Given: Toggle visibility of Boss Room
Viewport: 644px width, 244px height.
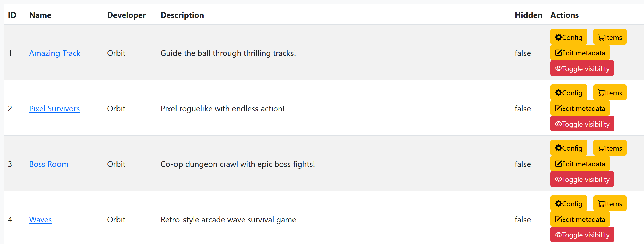Looking at the screenshot, I should (x=582, y=179).
